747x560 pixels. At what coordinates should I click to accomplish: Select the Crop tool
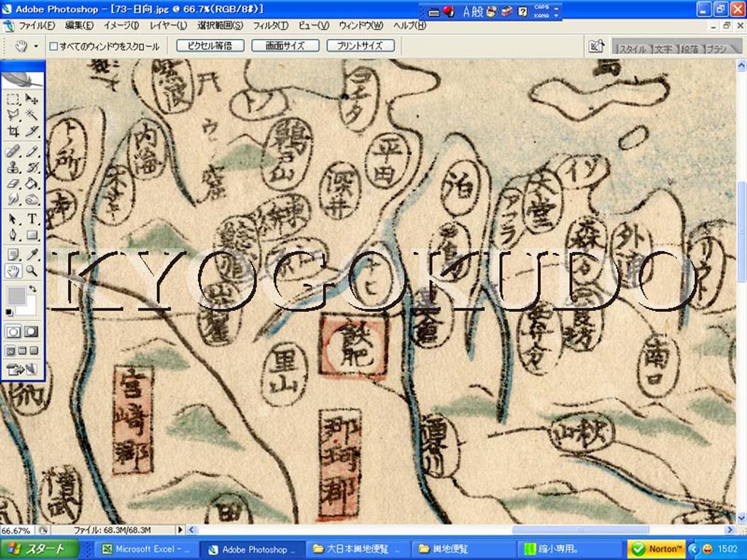tap(13, 131)
